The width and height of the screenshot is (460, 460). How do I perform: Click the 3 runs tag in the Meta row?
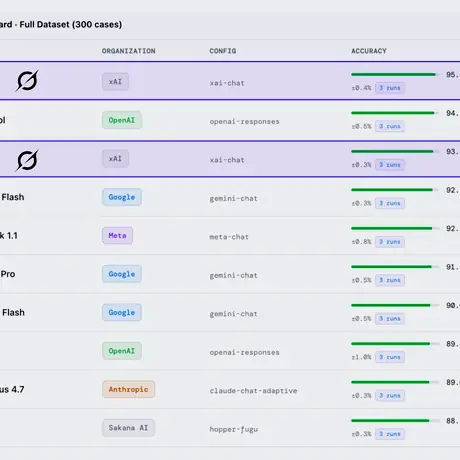click(x=390, y=242)
